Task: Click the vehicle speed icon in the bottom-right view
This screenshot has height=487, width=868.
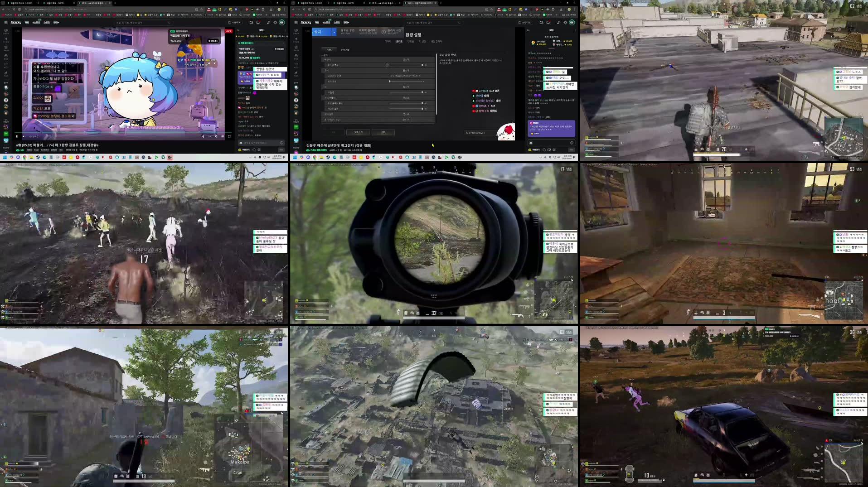Action: tap(630, 474)
